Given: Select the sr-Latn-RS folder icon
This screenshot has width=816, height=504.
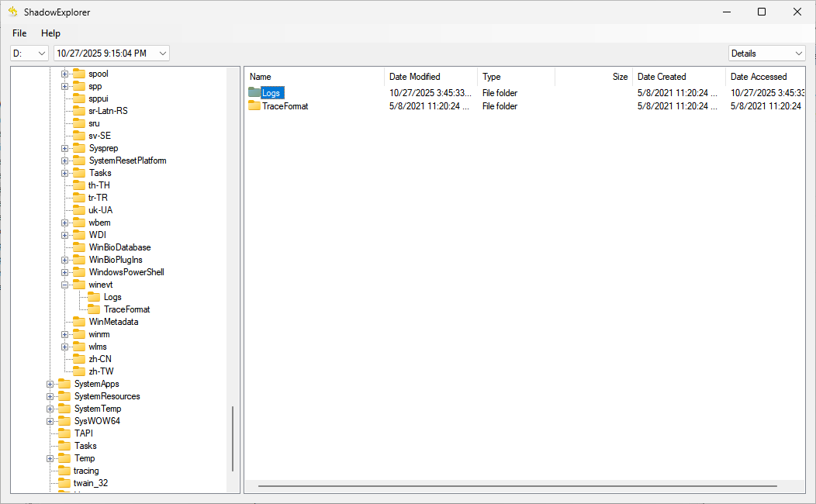Looking at the screenshot, I should (x=79, y=111).
